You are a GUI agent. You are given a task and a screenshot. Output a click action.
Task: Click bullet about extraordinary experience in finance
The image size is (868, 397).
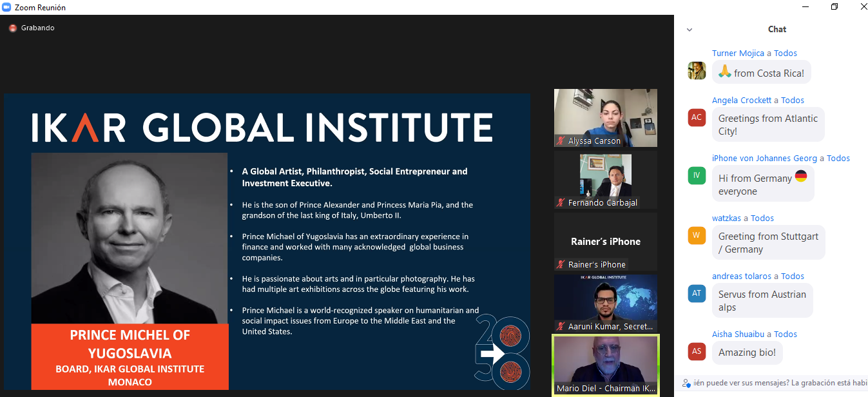tap(355, 247)
